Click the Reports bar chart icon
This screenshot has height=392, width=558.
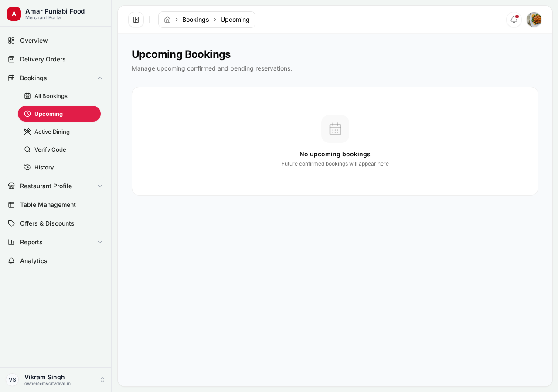tap(11, 242)
